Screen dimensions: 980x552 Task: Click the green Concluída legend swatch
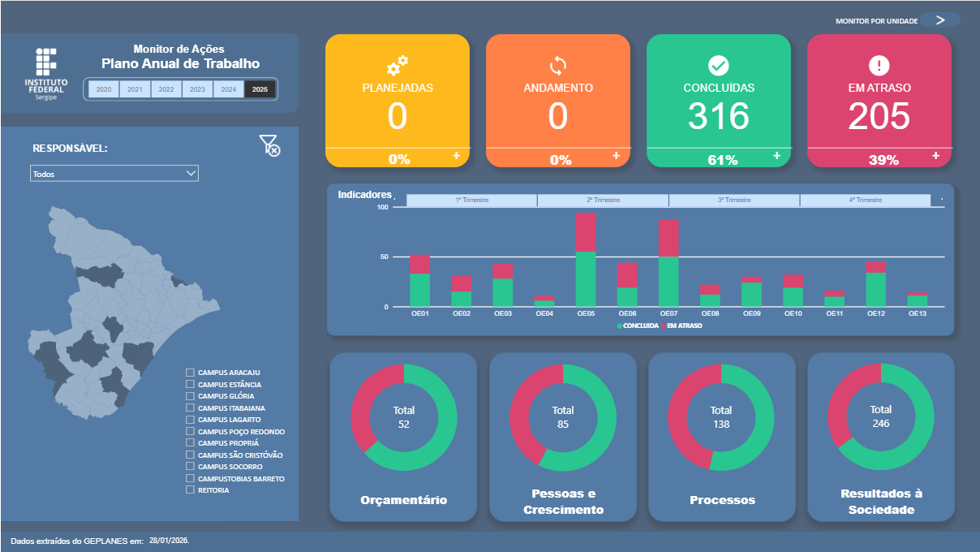[x=620, y=326]
